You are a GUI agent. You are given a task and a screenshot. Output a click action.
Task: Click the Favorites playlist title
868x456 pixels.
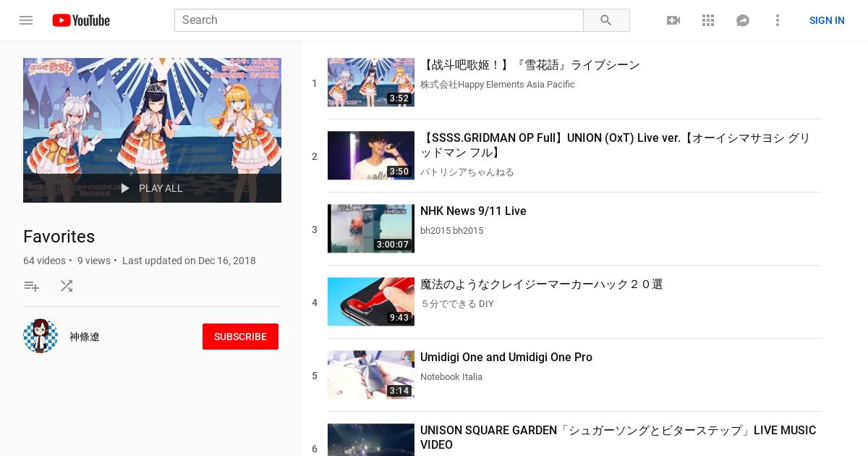(x=59, y=237)
